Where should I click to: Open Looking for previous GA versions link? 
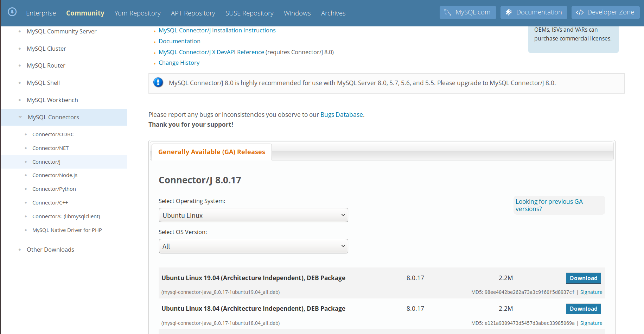click(x=549, y=205)
